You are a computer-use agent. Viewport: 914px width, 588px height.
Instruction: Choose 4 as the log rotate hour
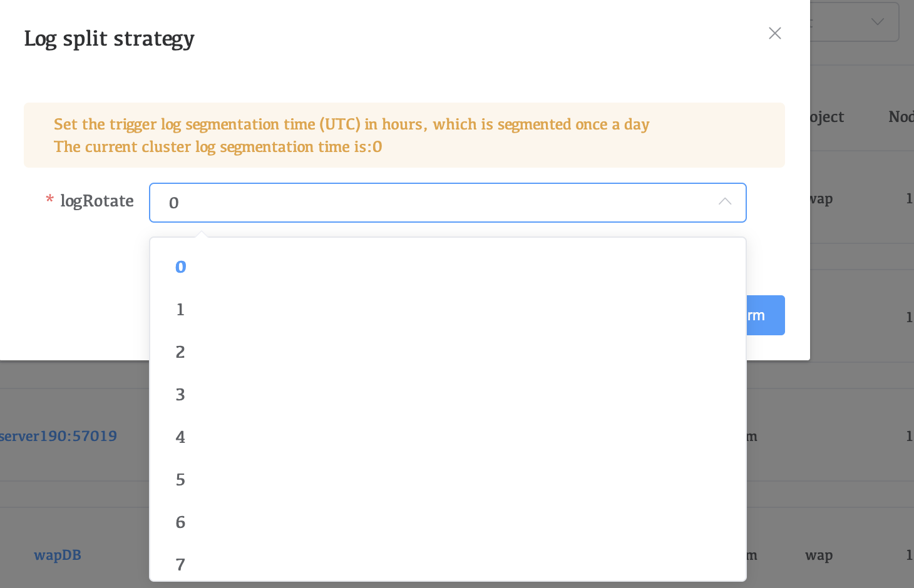tap(180, 437)
